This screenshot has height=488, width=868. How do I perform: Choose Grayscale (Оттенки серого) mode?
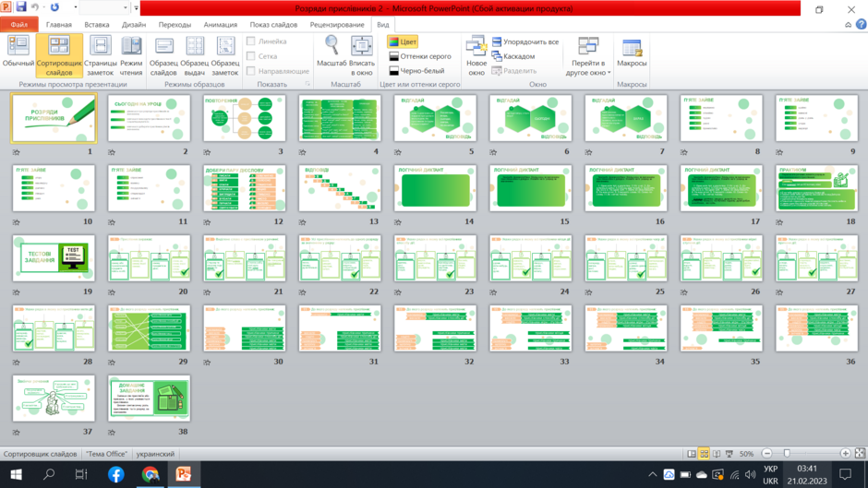pyautogui.click(x=419, y=56)
